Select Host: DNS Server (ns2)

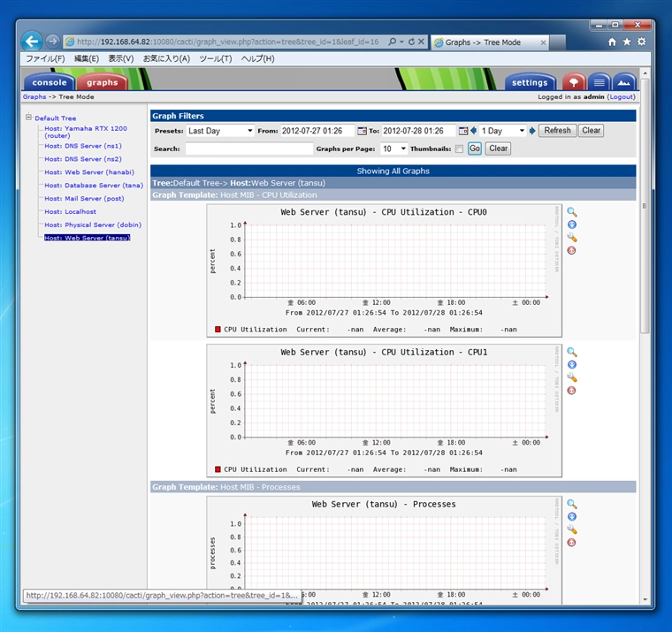tap(83, 159)
